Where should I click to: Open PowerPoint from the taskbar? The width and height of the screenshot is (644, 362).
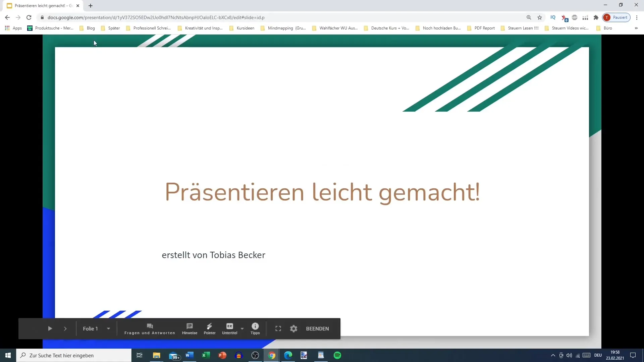click(x=222, y=355)
